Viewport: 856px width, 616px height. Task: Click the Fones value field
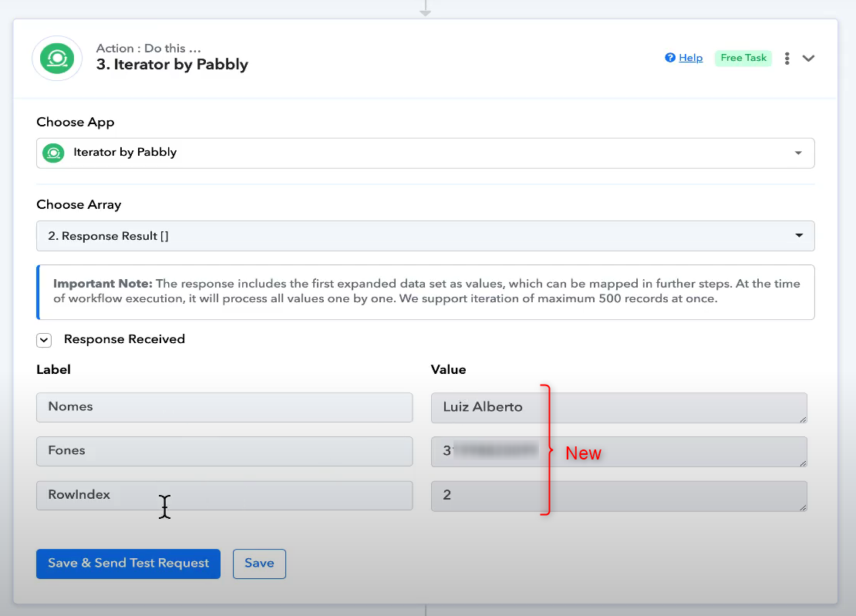[618, 452]
